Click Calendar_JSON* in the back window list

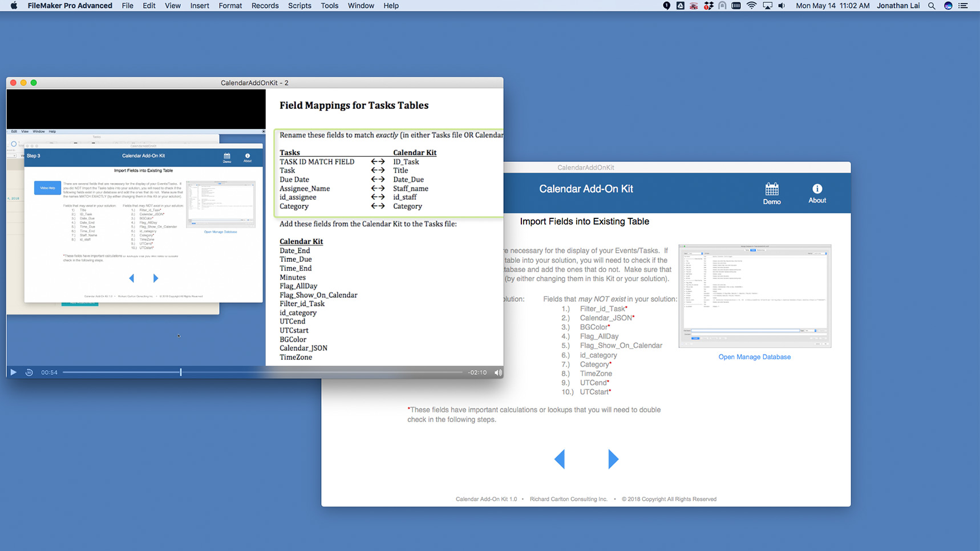pos(607,318)
